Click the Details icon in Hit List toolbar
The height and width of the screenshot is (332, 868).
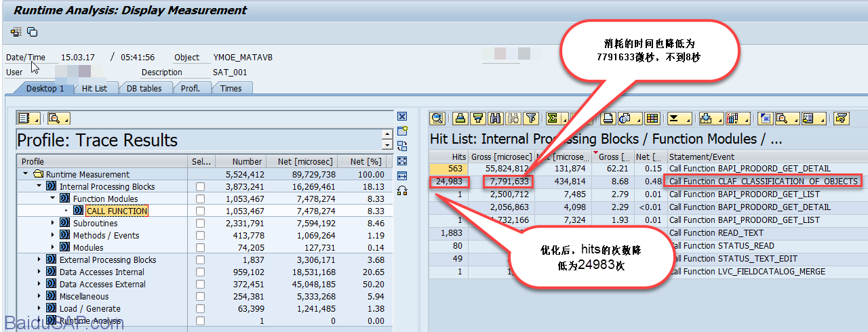pyautogui.click(x=437, y=119)
